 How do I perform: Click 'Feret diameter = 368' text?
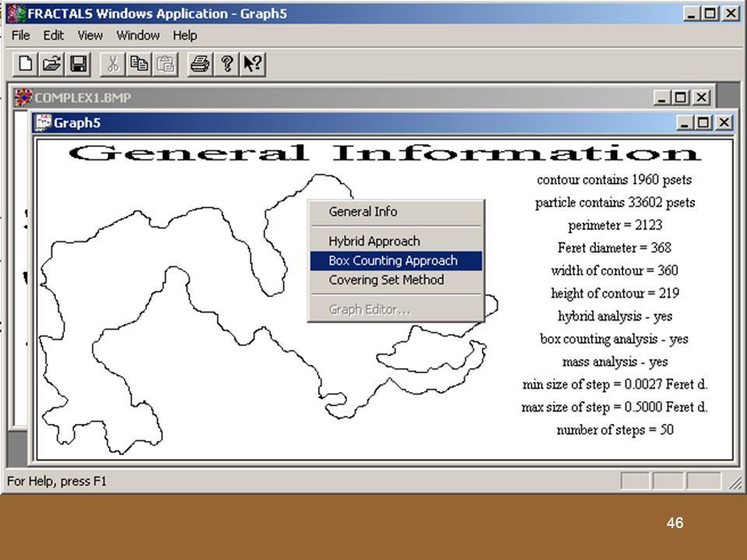[x=614, y=248]
